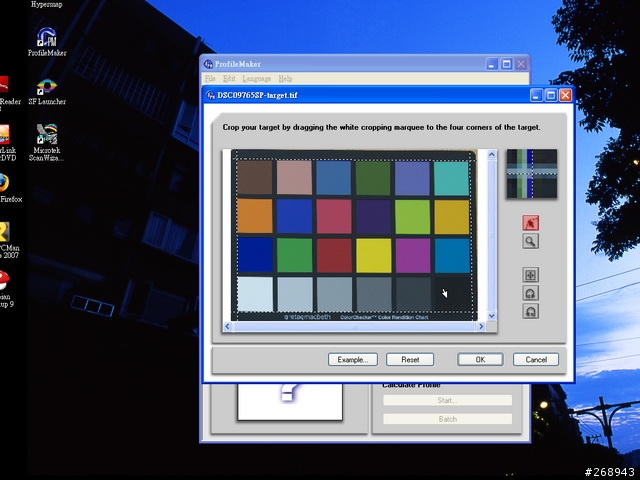Click the horizontal scrollbar right arrow

pyautogui.click(x=481, y=326)
